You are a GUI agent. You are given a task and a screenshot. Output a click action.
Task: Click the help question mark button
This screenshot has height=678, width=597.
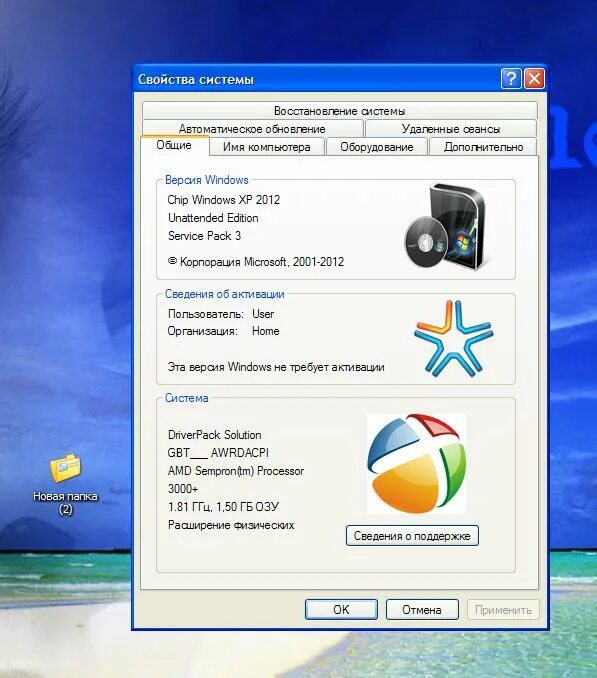pyautogui.click(x=511, y=79)
